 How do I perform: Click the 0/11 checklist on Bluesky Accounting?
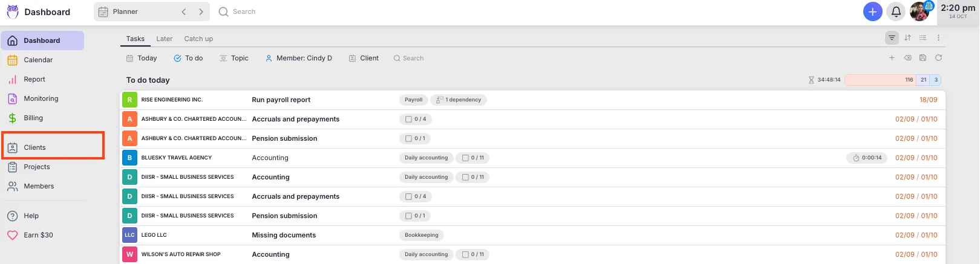[472, 158]
